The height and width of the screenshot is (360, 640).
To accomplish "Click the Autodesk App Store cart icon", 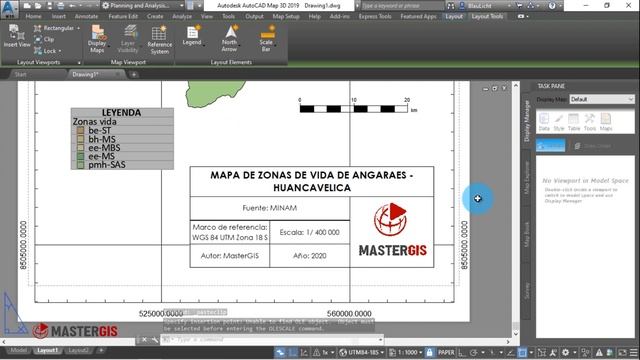I will point(519,6).
